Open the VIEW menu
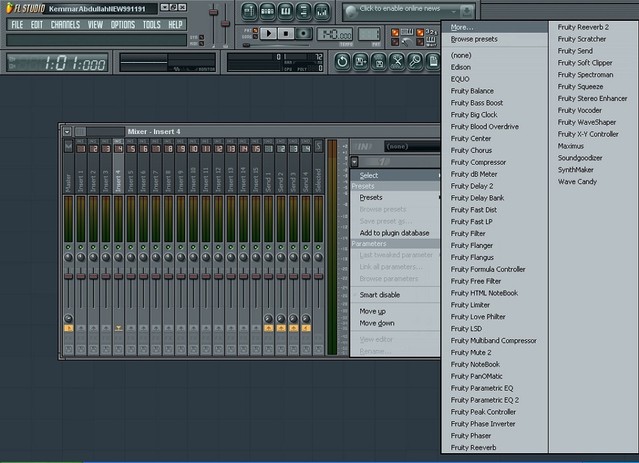Screen dimensions: 639x463 click(95, 25)
